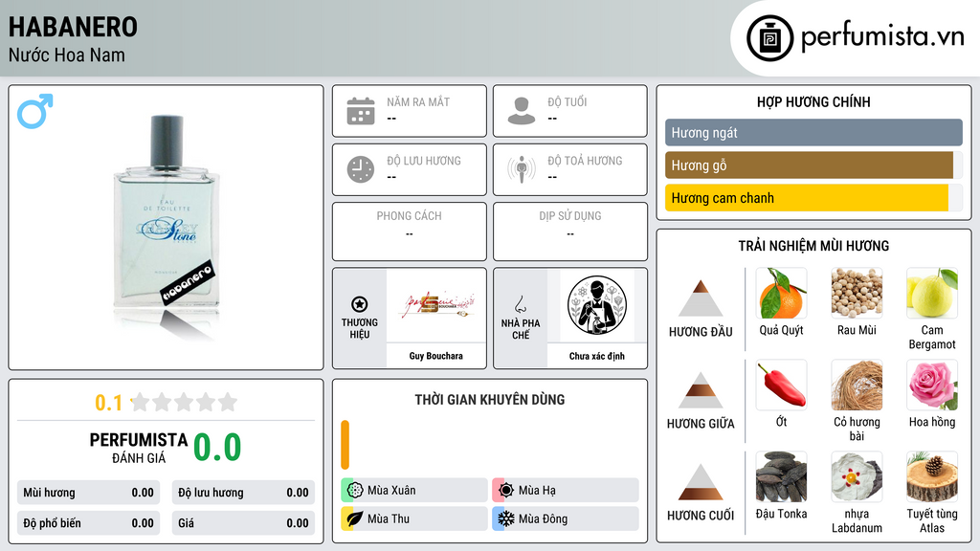Screen dimensions: 980x551
Task: Click the Giá score row
Action: pos(243,523)
